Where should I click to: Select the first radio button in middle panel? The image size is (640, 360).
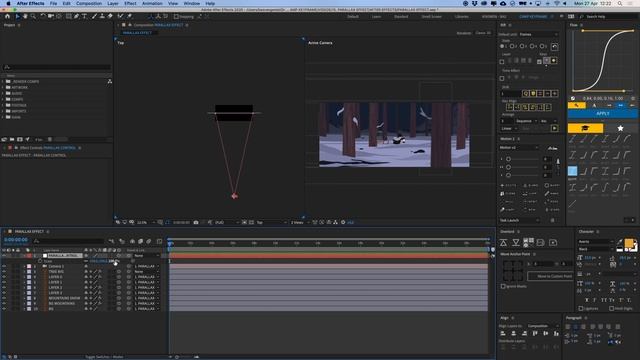coord(502,47)
